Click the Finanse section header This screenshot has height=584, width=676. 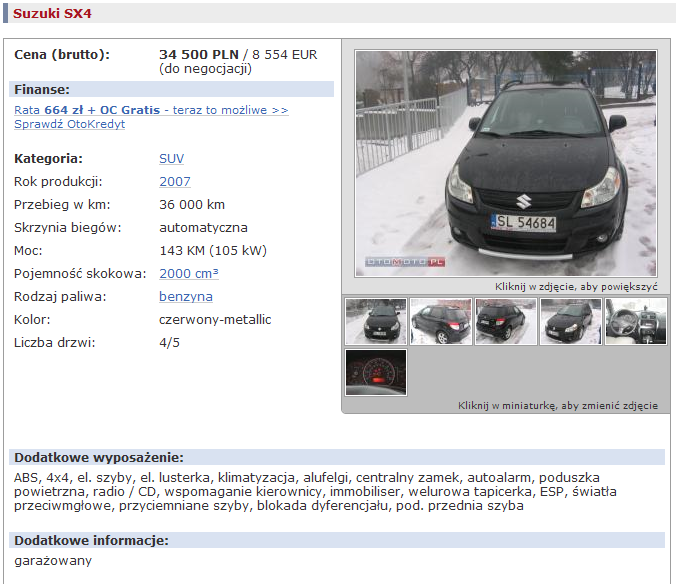(172, 89)
